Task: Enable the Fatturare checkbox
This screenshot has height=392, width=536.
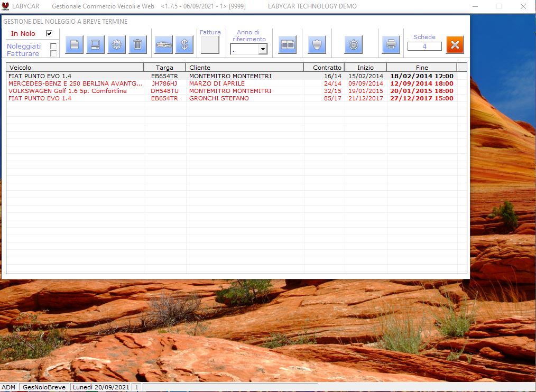Action: point(53,53)
